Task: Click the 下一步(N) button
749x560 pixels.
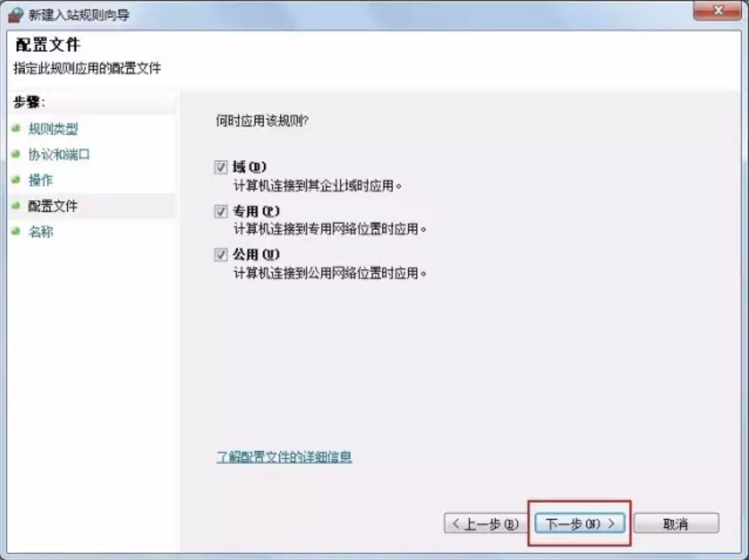Action: tap(580, 524)
